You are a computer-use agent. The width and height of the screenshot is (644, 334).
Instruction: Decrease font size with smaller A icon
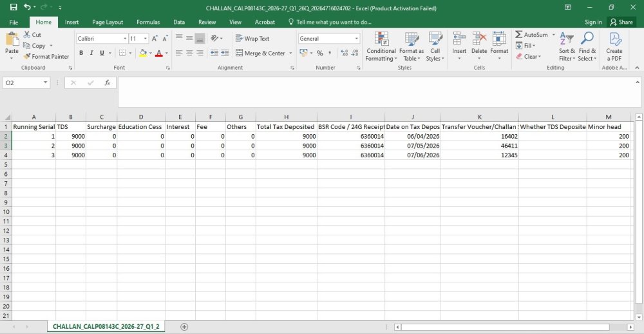pos(165,39)
